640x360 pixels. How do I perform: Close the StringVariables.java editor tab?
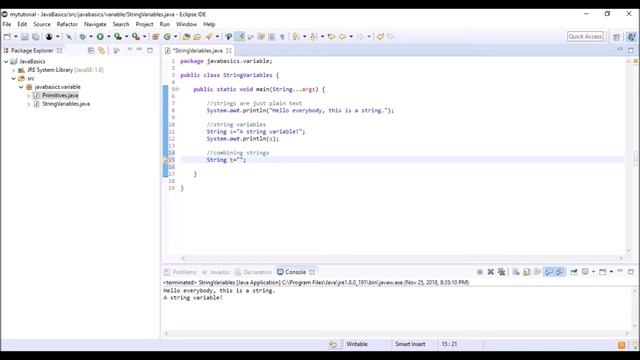click(229, 51)
